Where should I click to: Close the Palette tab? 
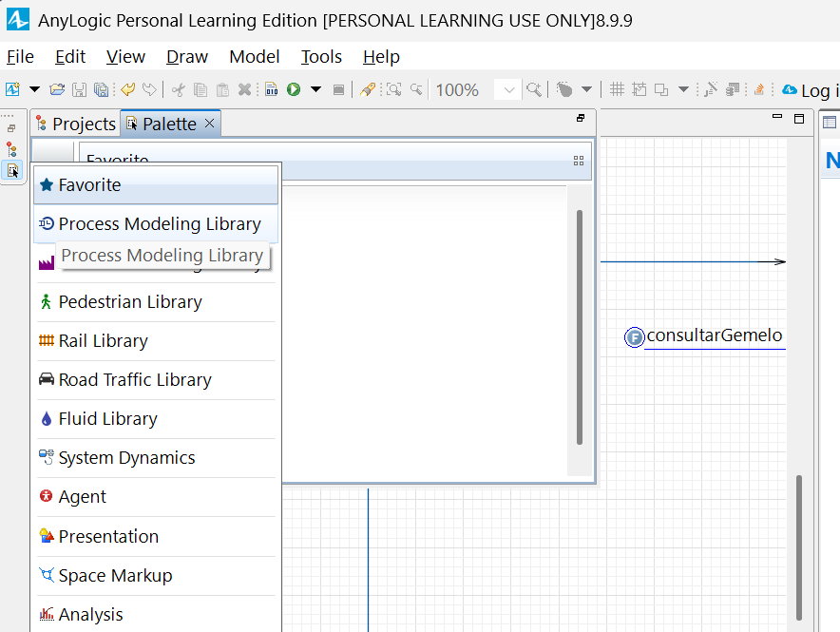210,124
